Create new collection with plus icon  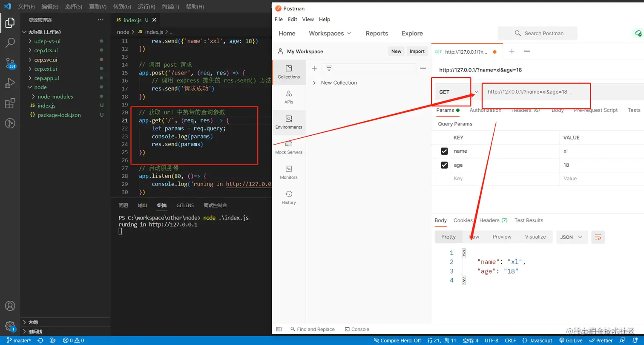[314, 68]
